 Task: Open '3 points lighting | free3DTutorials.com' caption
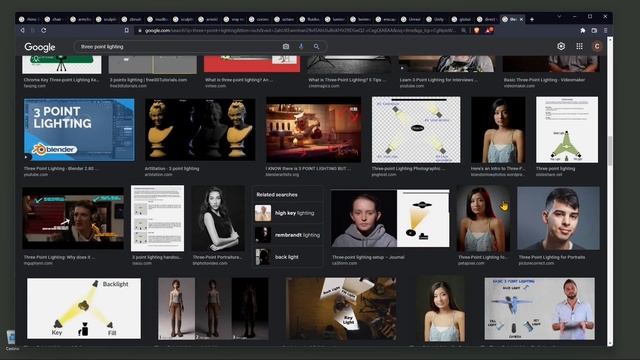[x=148, y=80]
